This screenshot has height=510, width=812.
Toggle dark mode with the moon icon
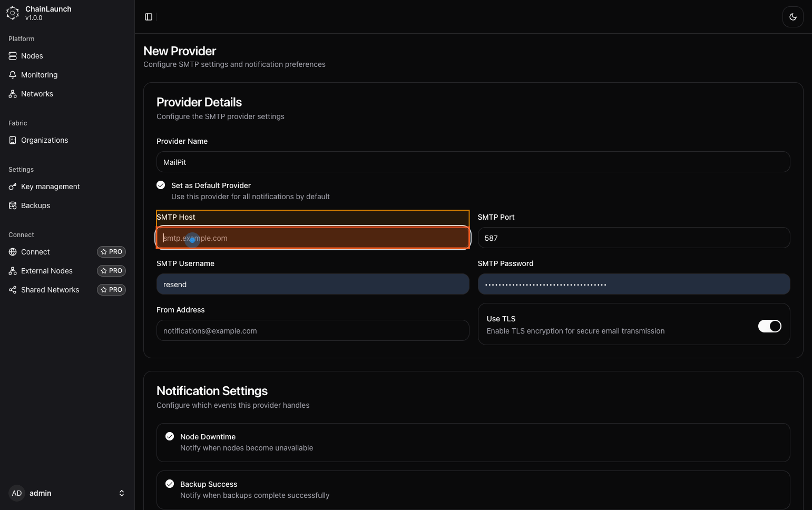(793, 17)
